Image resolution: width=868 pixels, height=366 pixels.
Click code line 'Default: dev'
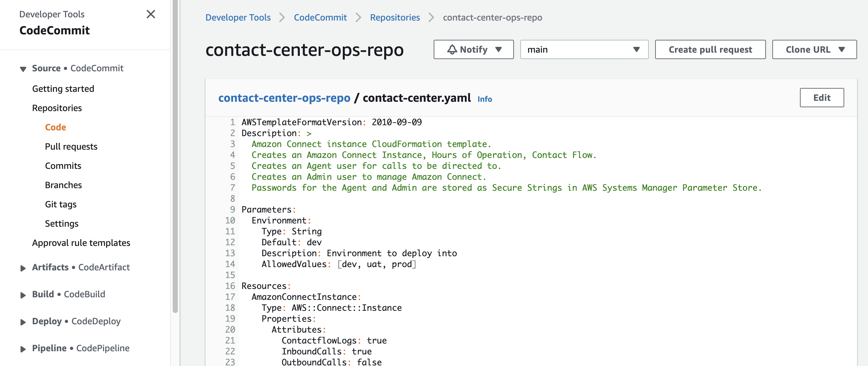click(x=291, y=242)
